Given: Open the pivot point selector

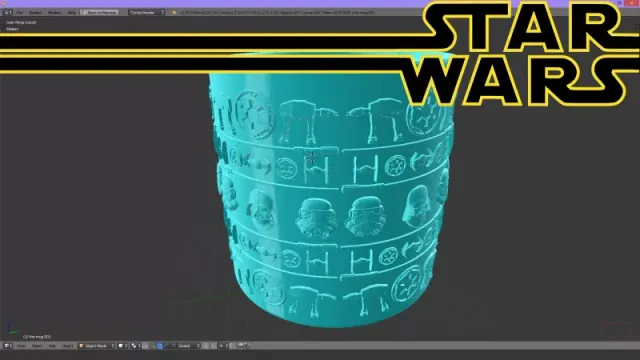Looking at the screenshot, I should point(136,346).
